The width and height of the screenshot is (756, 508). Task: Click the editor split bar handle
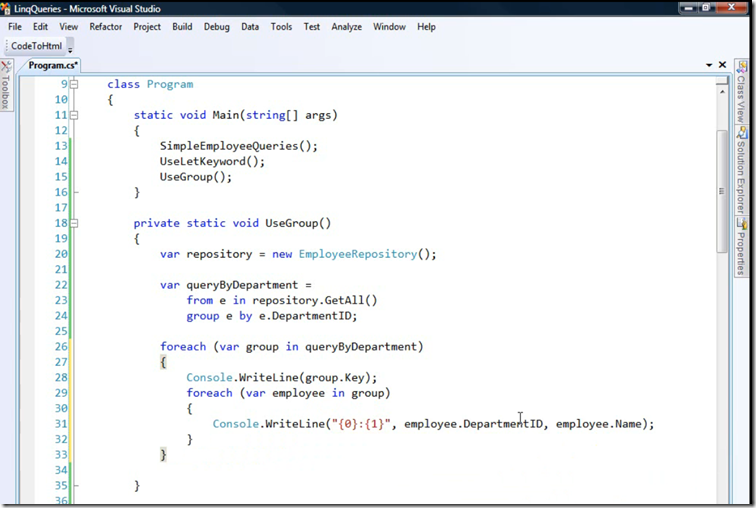722,81
